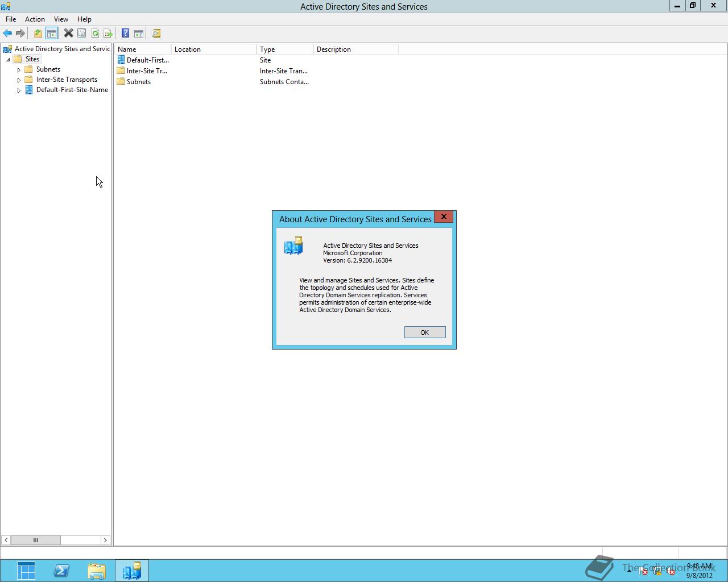Click the Subnets folder icon in tree
Screen dimensions: 728x582
pos(29,69)
